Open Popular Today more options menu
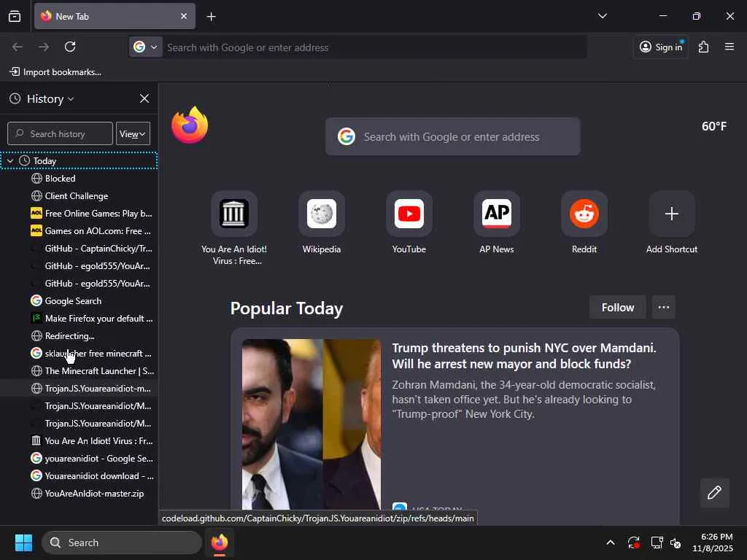747x560 pixels. pos(664,308)
